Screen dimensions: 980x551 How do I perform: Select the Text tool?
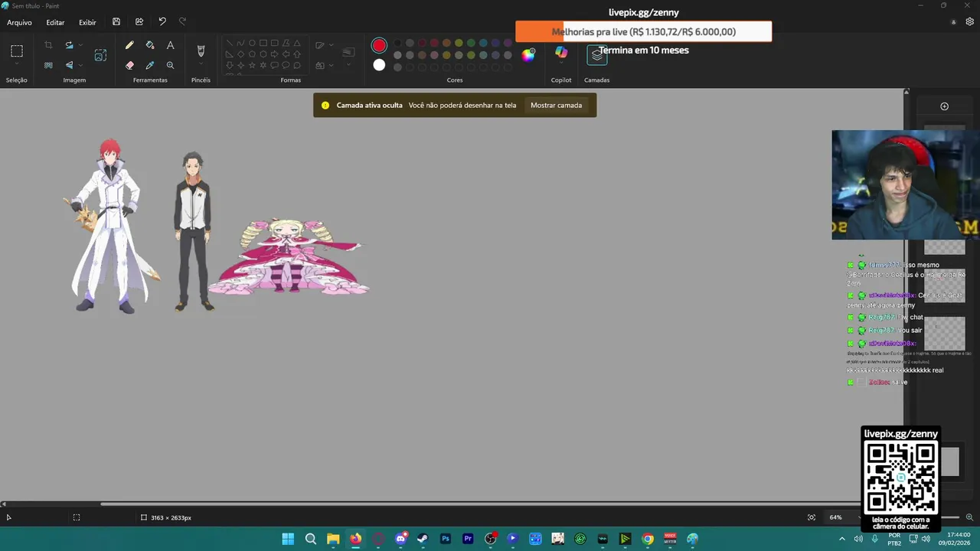[170, 45]
